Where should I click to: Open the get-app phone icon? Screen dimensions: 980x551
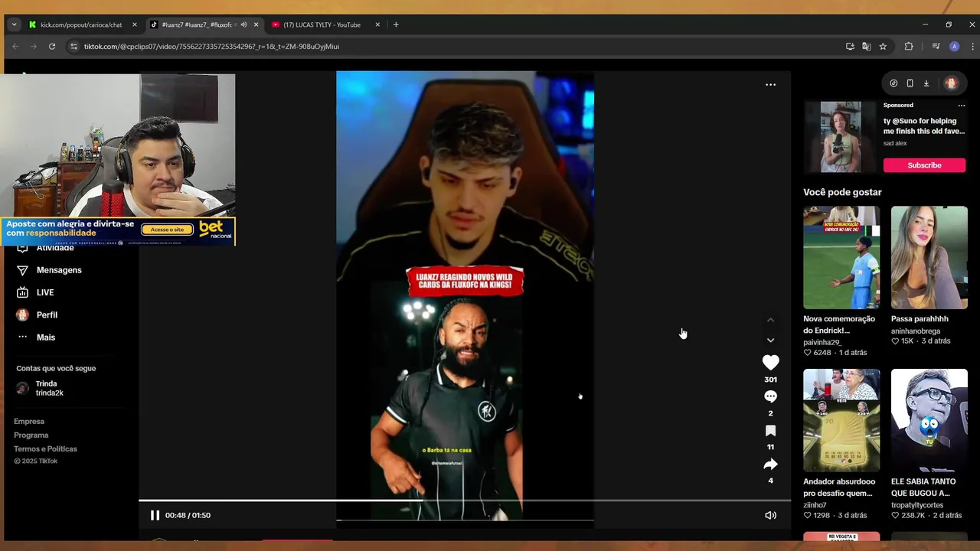pyautogui.click(x=910, y=83)
